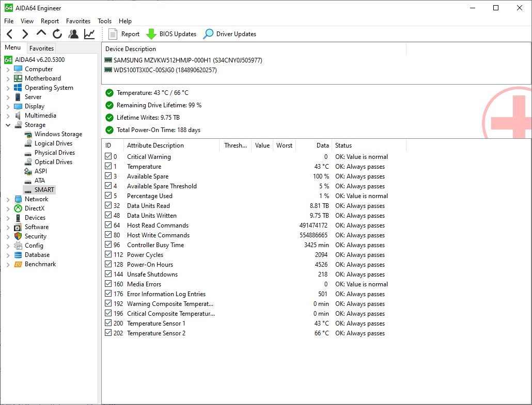
Task: Select the Display tree item
Action: 29,106
